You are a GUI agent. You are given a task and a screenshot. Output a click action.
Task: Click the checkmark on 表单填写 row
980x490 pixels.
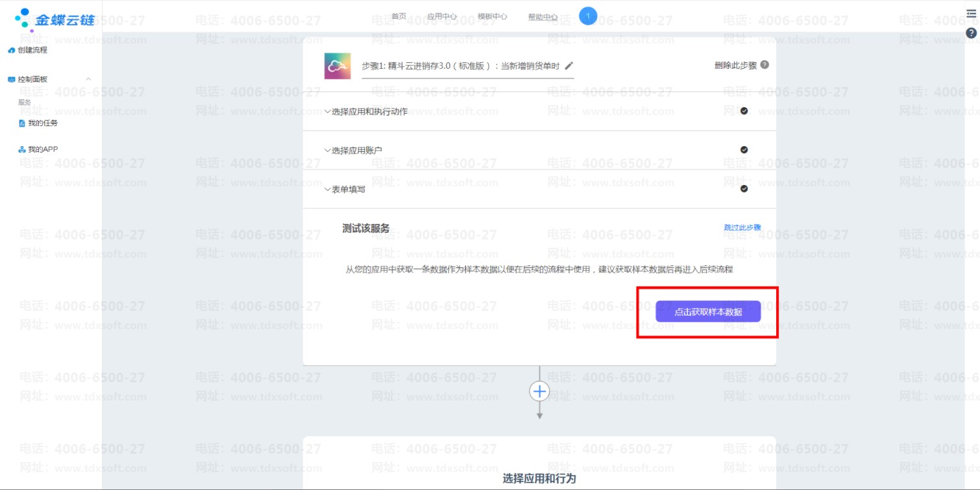[744, 189]
